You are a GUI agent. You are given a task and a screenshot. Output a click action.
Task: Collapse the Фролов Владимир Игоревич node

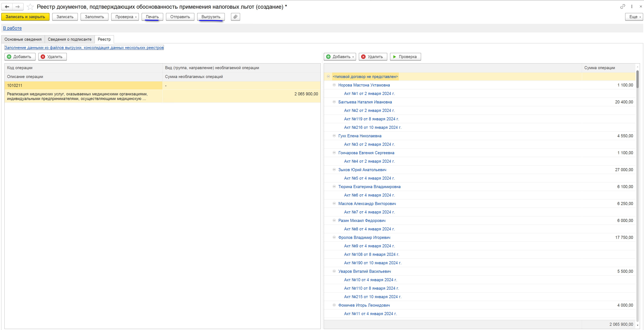pyautogui.click(x=334, y=237)
